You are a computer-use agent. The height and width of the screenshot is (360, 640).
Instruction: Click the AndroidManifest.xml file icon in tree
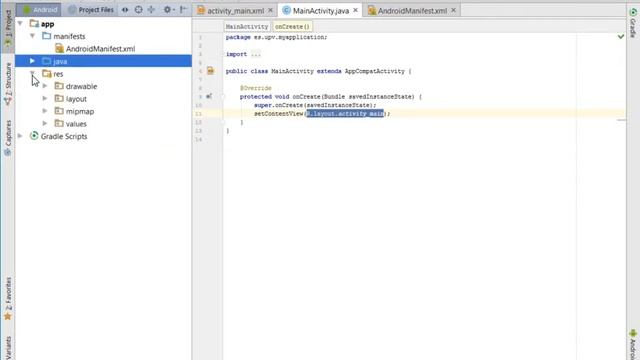[x=60, y=49]
